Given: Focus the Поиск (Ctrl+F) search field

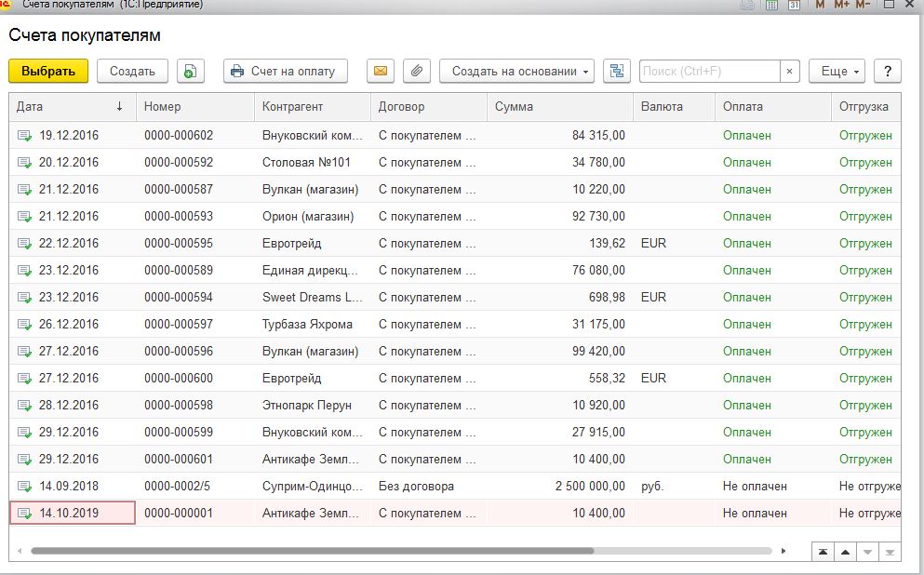Looking at the screenshot, I should coord(709,72).
